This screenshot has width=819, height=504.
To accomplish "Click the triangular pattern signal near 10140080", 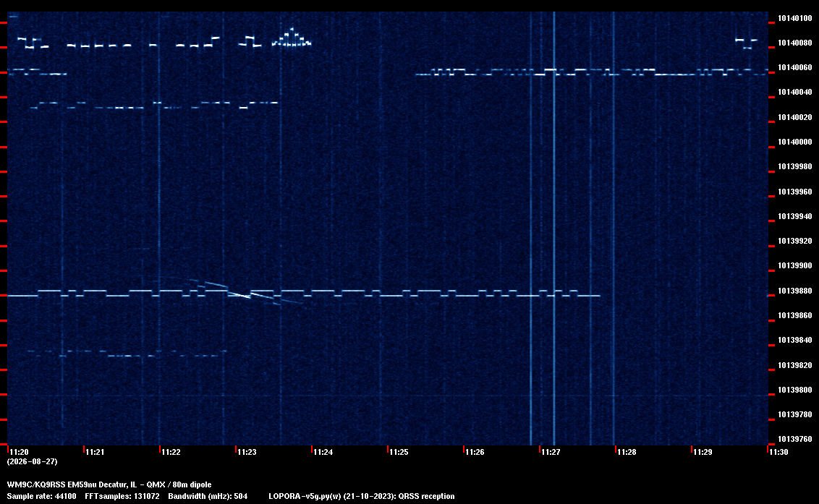I will click(x=292, y=38).
